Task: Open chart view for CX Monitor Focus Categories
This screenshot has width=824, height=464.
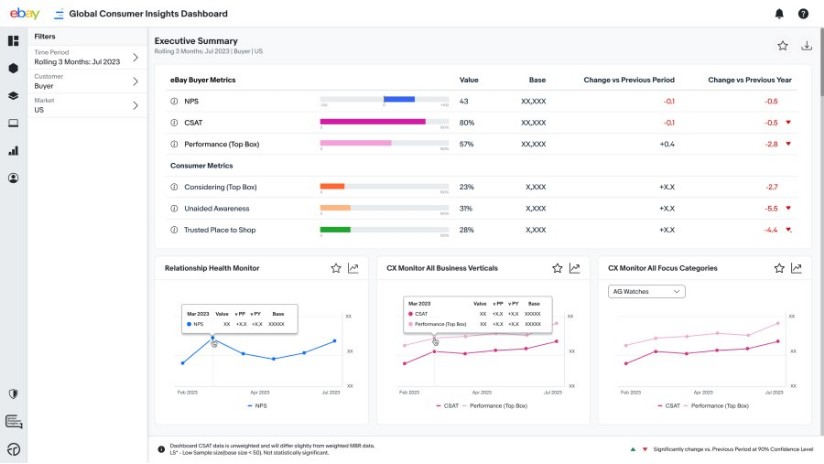Action: pyautogui.click(x=797, y=268)
